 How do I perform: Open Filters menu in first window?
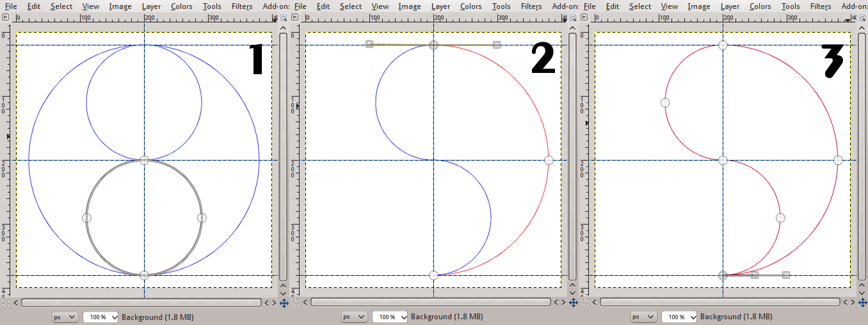point(242,6)
